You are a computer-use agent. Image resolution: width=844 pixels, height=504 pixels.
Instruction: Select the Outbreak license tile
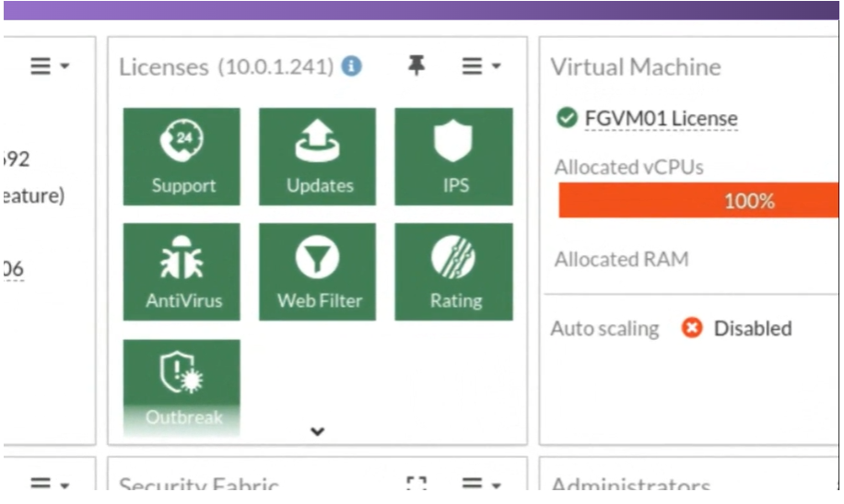point(182,387)
